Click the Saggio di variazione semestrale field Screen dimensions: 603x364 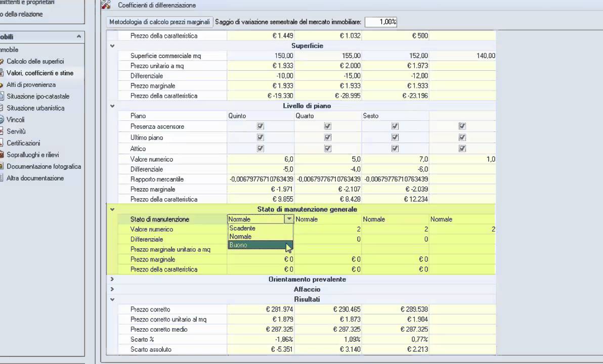click(x=381, y=22)
